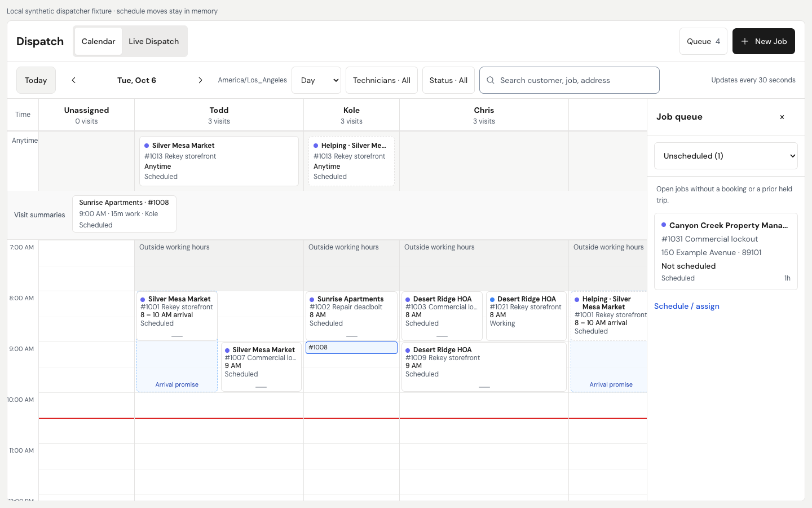
Task: Click the plus icon on New Job
Action: (745, 41)
